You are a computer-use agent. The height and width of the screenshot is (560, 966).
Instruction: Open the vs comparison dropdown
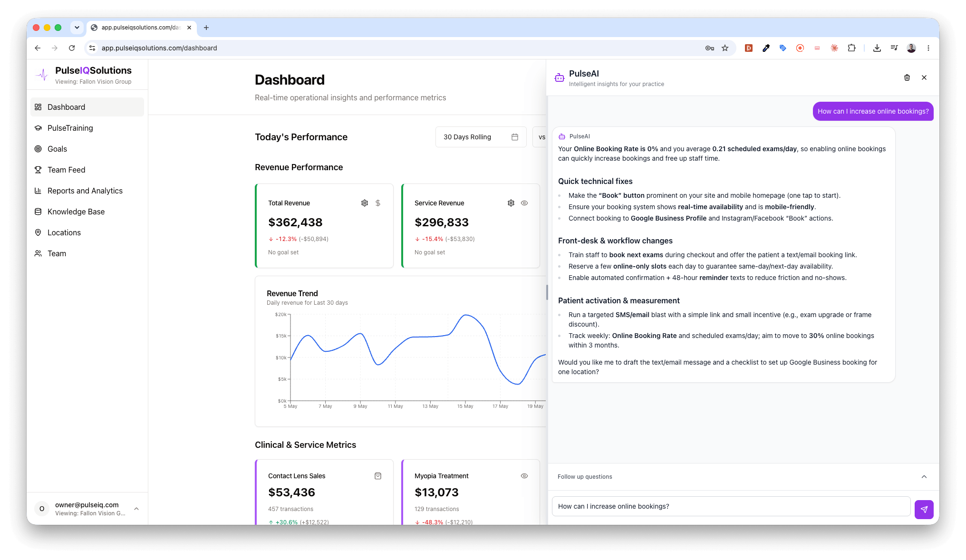540,137
